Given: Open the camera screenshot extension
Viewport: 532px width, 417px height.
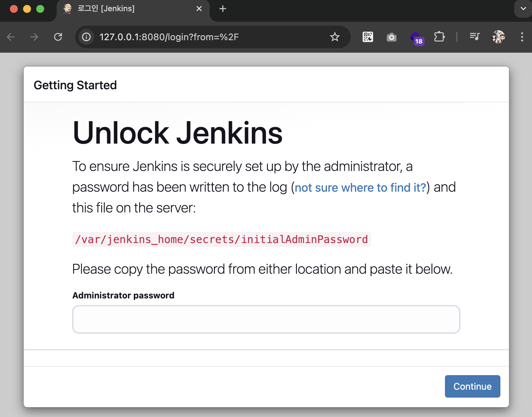Looking at the screenshot, I should coord(391,37).
